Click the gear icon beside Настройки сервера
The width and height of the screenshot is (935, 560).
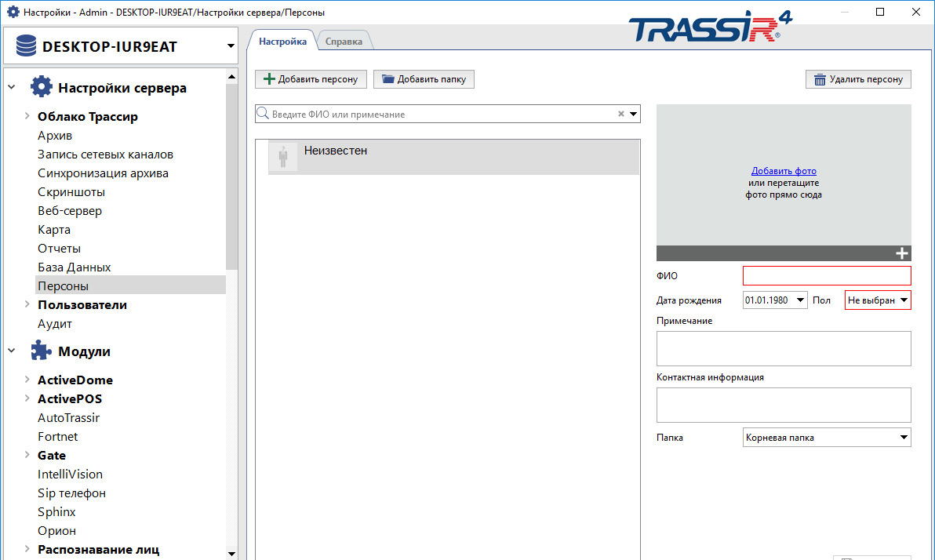[42, 87]
